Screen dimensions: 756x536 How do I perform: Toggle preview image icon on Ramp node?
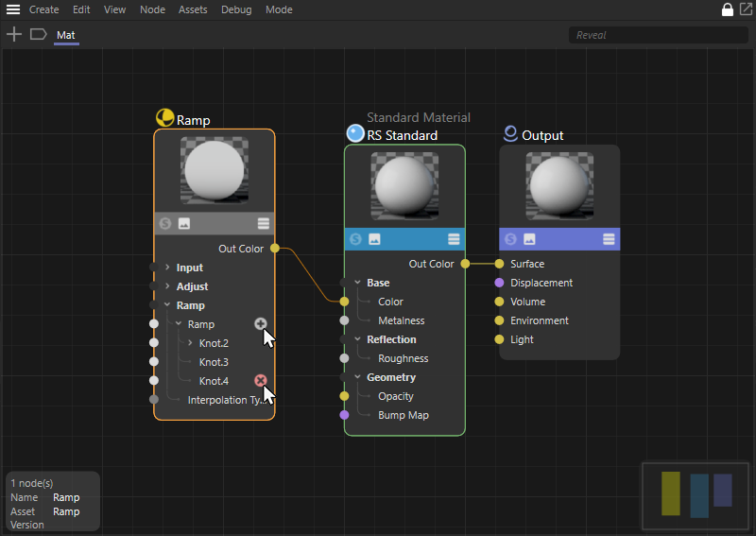184,223
